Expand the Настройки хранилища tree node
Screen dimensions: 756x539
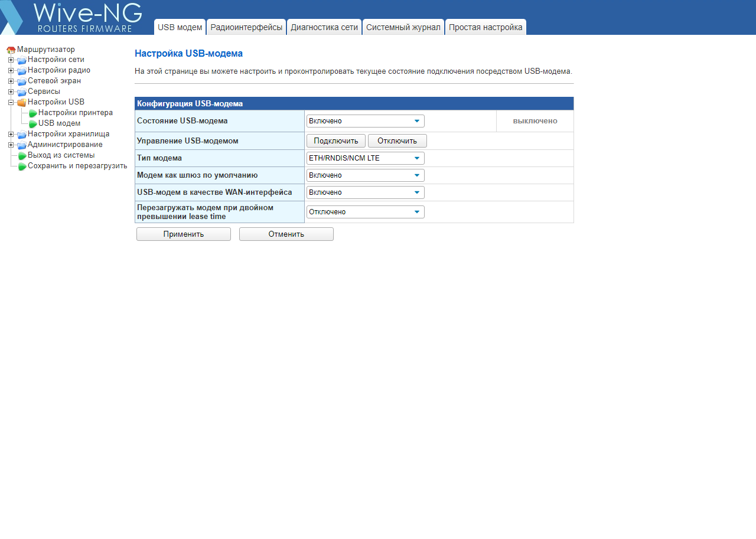[x=11, y=135]
